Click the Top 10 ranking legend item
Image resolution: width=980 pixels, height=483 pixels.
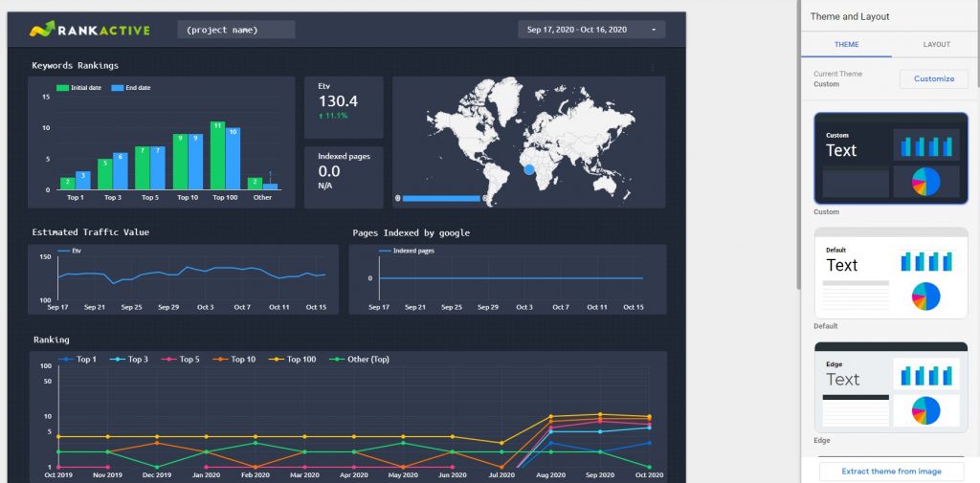tap(234, 360)
